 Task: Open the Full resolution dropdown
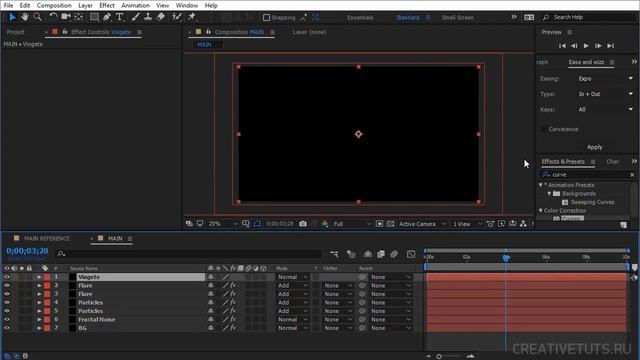coord(352,224)
